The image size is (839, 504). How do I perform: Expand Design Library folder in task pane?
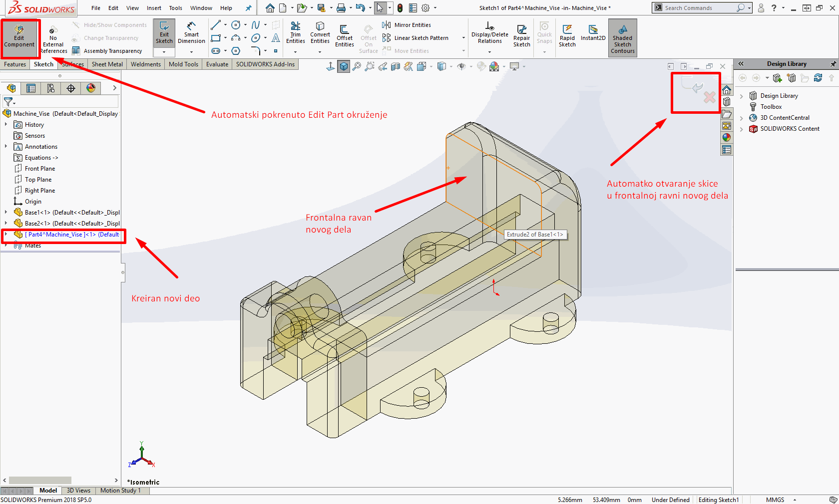742,96
